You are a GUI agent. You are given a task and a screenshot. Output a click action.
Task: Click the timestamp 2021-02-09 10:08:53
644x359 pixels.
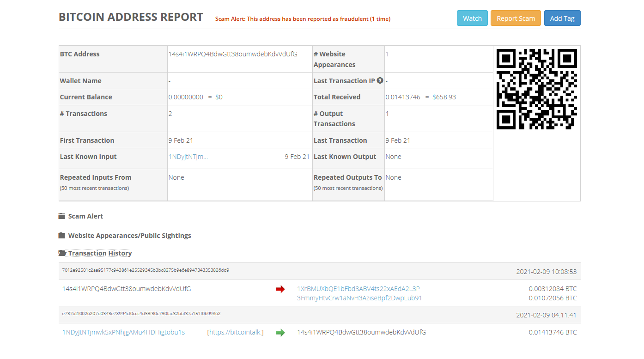(547, 272)
